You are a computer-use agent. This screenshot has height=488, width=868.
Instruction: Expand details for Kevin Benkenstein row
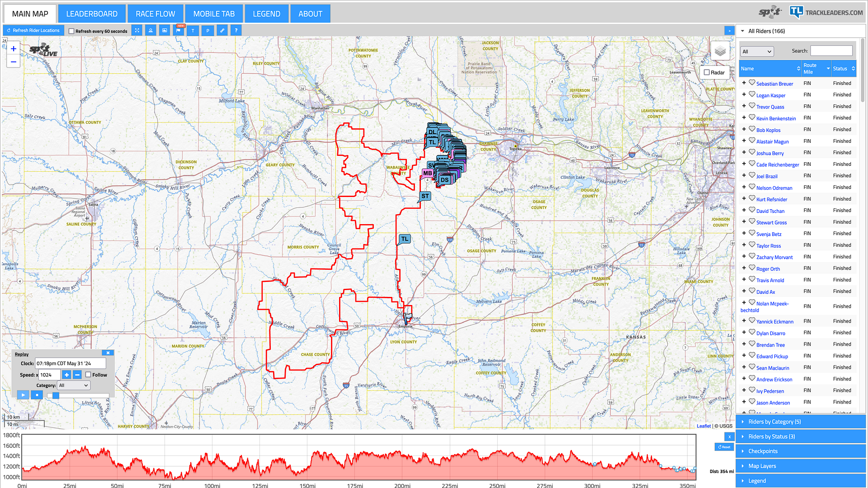[744, 117]
